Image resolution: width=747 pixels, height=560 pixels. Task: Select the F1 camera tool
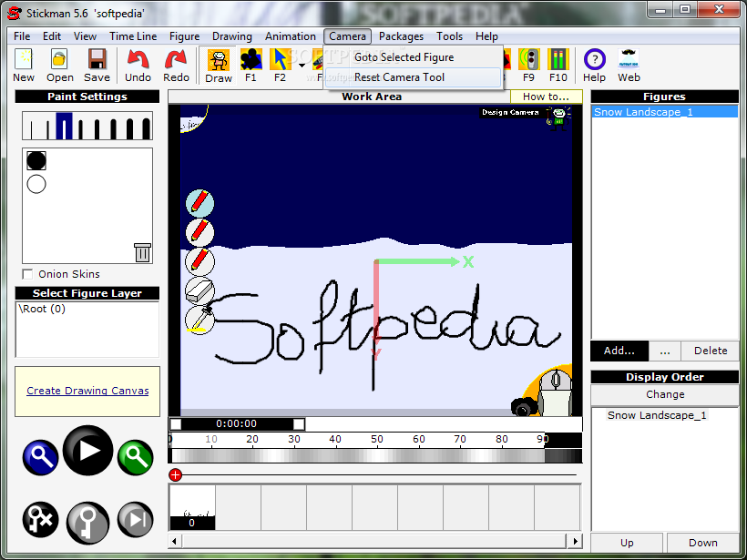[x=251, y=66]
